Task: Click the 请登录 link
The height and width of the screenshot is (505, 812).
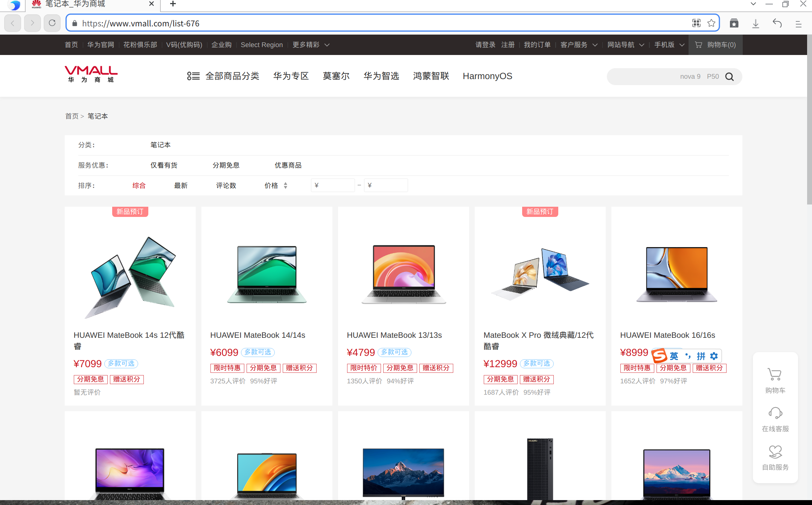Action: tap(485, 45)
